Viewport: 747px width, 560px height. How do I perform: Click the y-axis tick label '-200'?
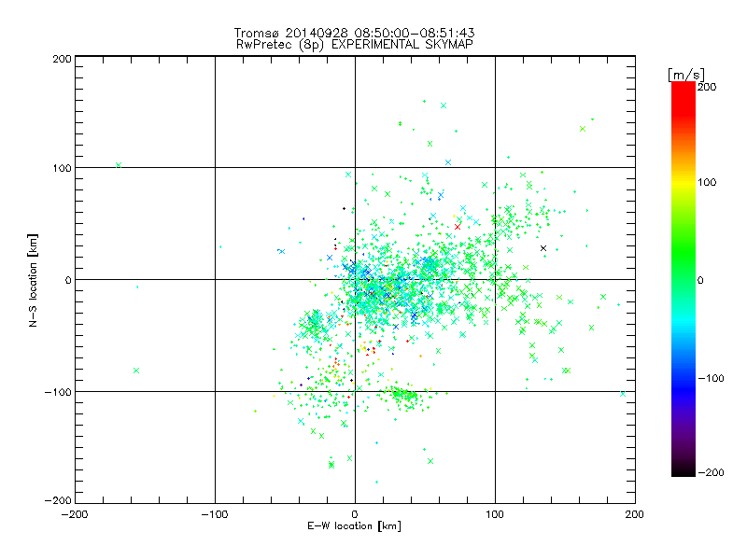[58, 500]
